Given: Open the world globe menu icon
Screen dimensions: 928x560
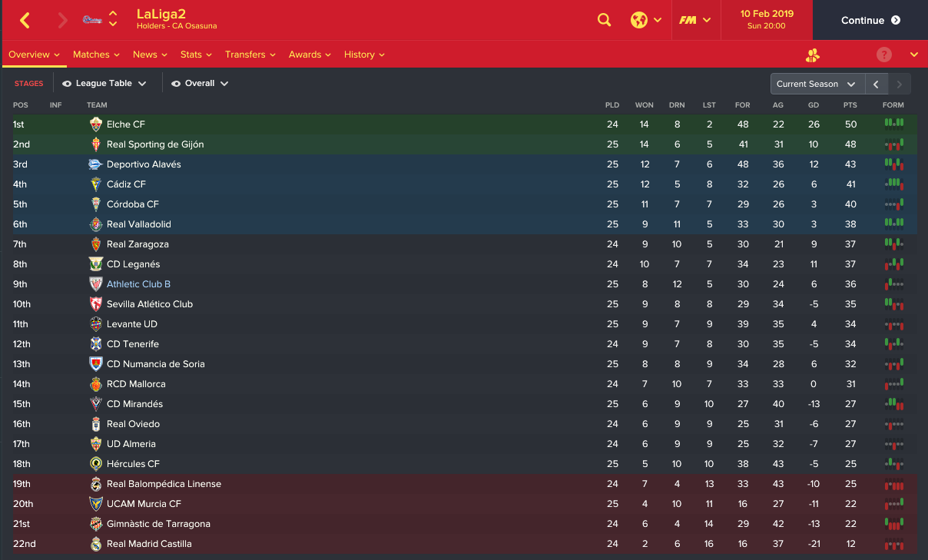Looking at the screenshot, I should tap(638, 21).
